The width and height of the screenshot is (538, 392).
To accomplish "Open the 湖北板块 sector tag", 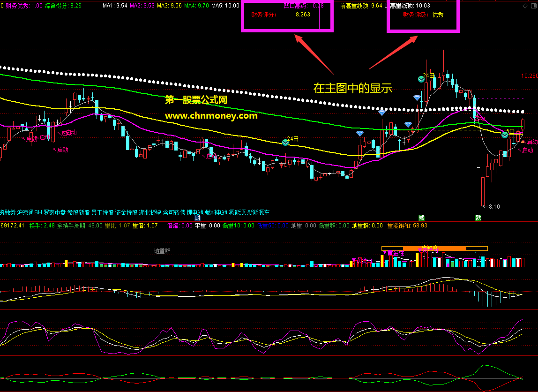I will 150,212.
